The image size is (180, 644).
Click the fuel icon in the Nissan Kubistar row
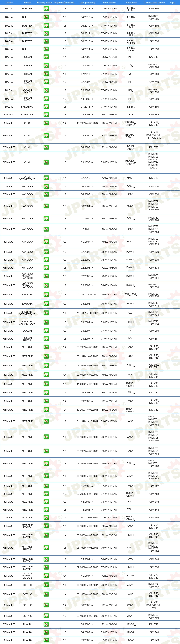[x=46, y=115]
